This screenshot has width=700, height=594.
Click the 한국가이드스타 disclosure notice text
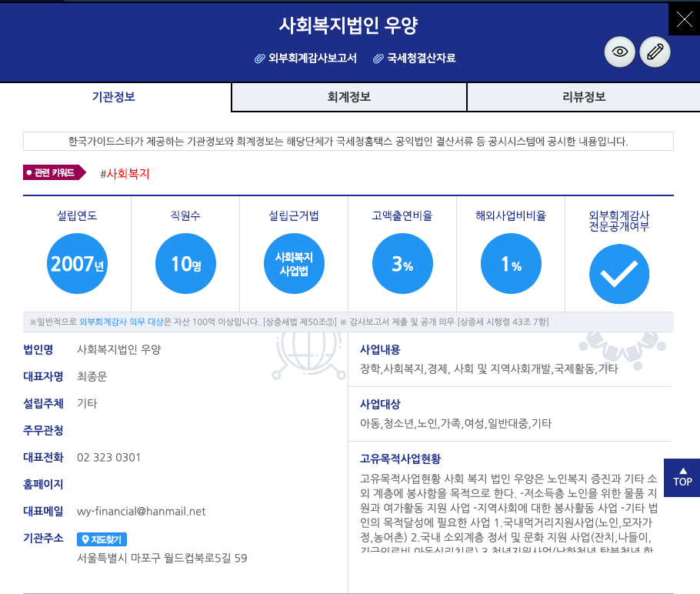coord(348,142)
